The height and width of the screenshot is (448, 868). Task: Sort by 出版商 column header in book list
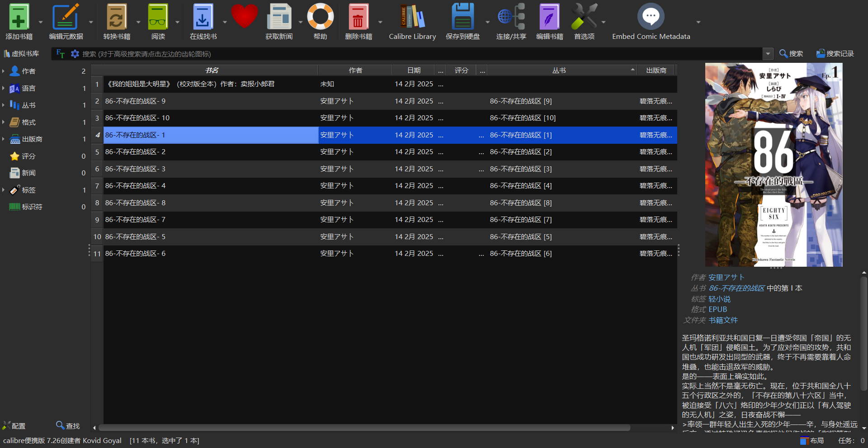tap(656, 70)
